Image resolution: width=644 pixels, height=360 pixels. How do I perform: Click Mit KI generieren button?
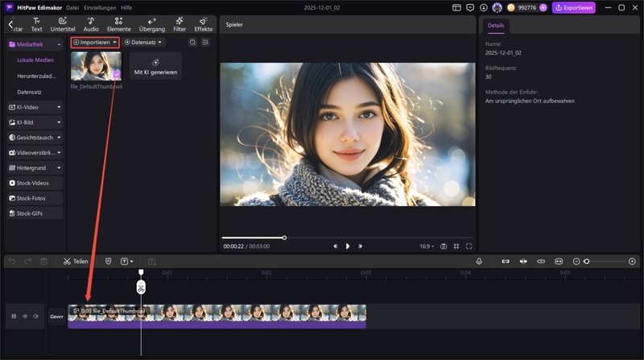pos(155,66)
